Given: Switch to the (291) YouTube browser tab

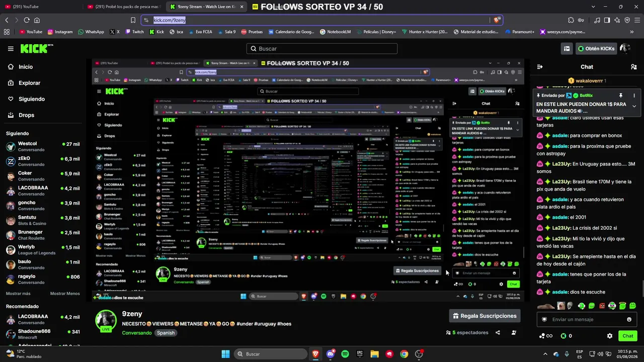Looking at the screenshot, I should click(40, 7).
